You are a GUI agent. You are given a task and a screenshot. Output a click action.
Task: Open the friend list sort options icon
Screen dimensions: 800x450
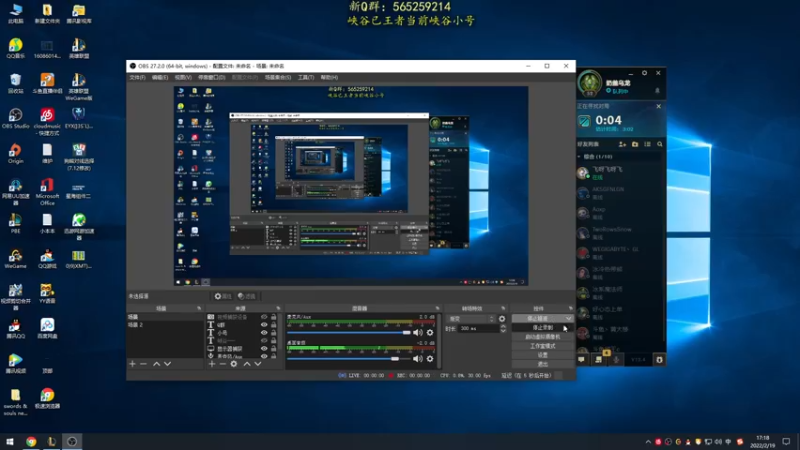click(x=647, y=144)
